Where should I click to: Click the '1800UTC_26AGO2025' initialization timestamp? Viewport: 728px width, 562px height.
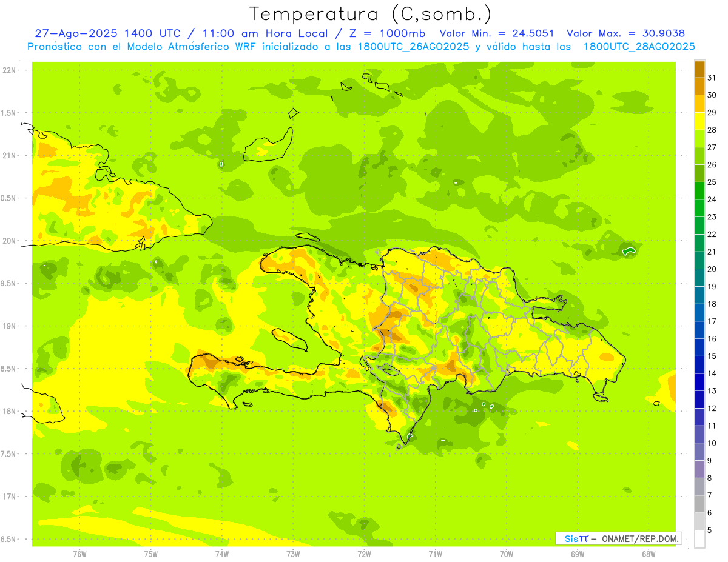click(x=412, y=47)
